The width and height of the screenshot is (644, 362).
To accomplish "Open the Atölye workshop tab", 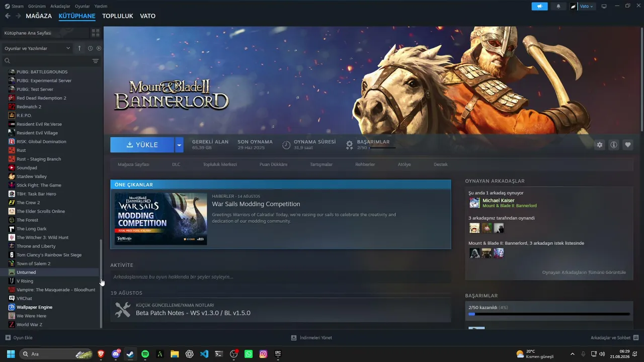I will point(405,164).
